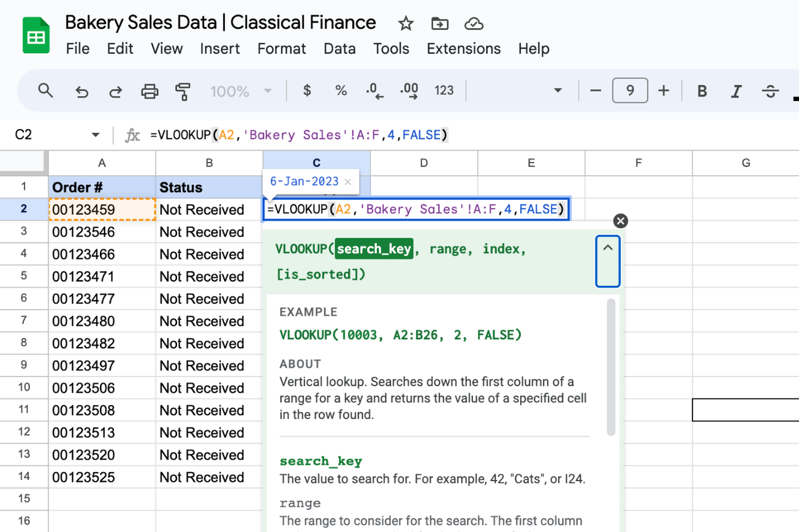Star the Bakery Sales Data spreadsheet
The width and height of the screenshot is (799, 532).
(405, 23)
